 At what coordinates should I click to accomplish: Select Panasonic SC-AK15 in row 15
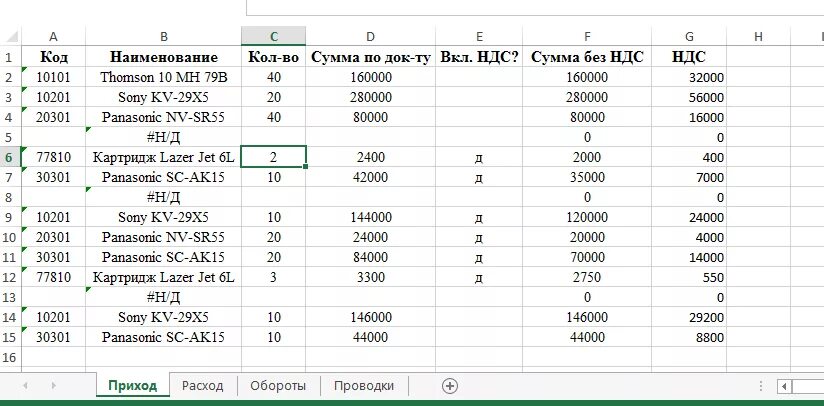[163, 337]
